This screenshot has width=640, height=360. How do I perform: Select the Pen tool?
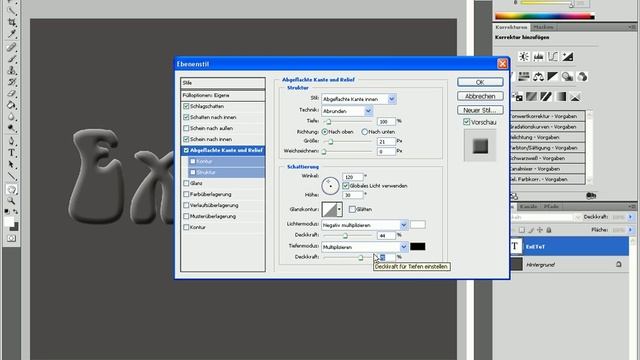point(11,141)
